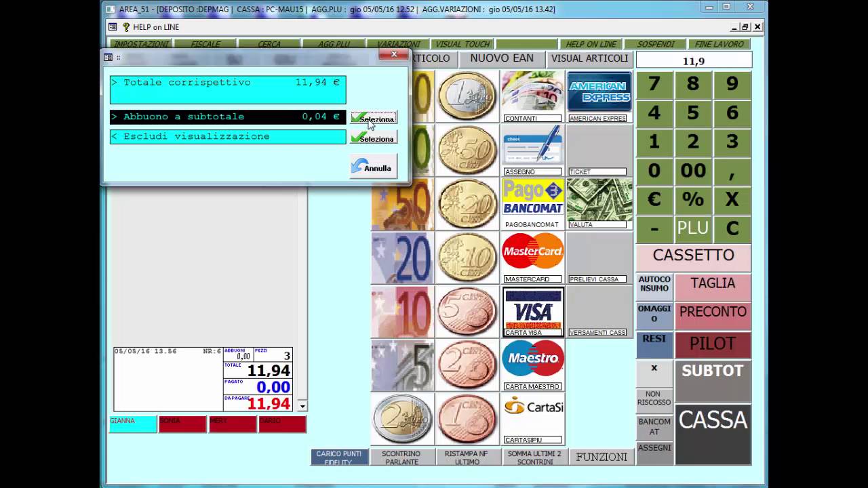The image size is (868, 488).
Task: Click the SUBTOT button
Action: pyautogui.click(x=713, y=380)
